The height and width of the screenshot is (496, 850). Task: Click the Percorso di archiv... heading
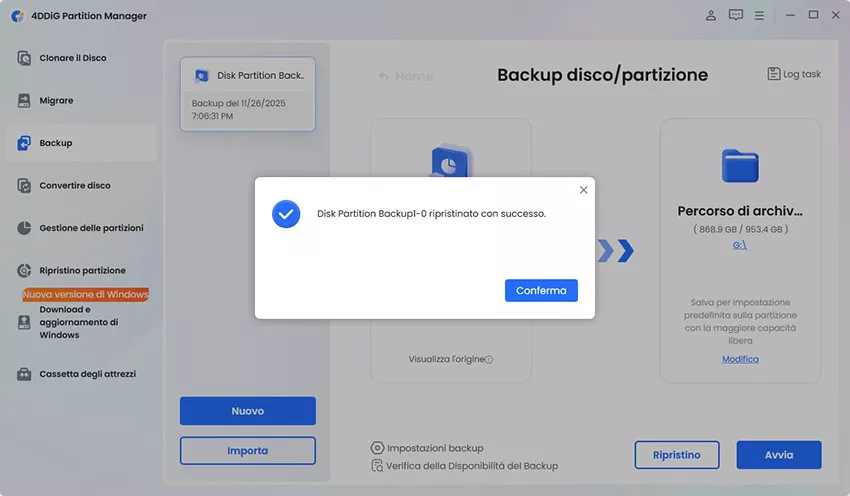[740, 211]
